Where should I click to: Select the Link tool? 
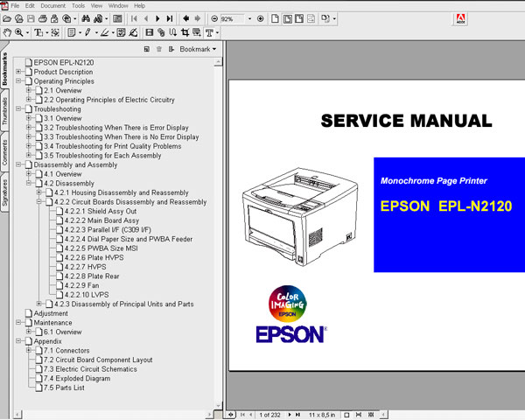pyautogui.click(x=161, y=32)
